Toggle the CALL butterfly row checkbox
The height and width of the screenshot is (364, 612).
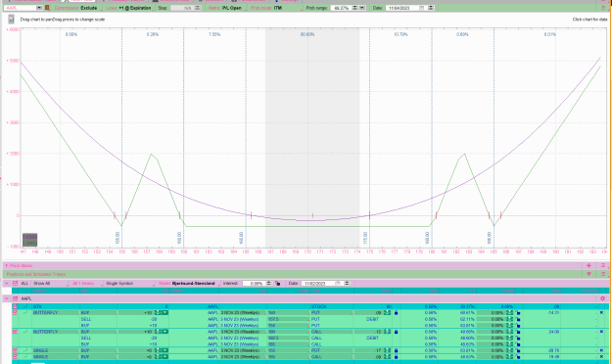pyautogui.click(x=15, y=332)
